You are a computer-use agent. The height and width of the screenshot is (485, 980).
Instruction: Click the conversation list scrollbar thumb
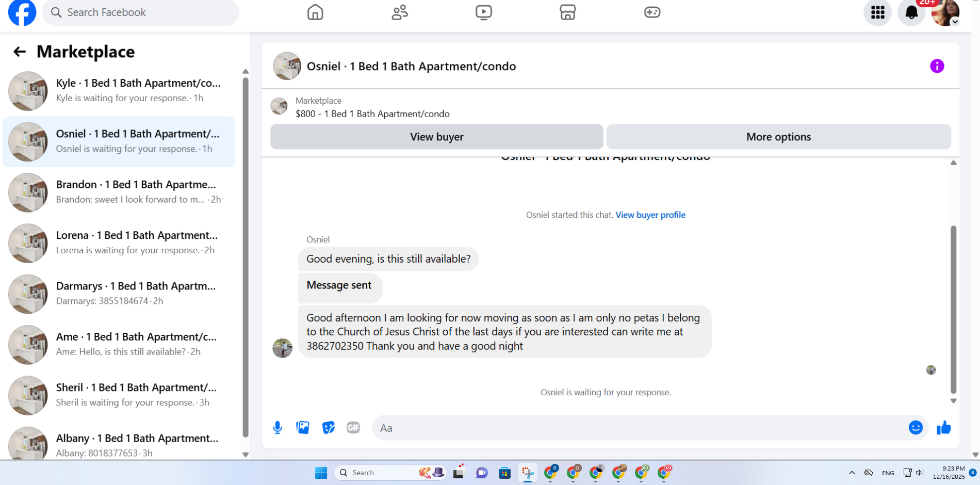[x=246, y=257]
